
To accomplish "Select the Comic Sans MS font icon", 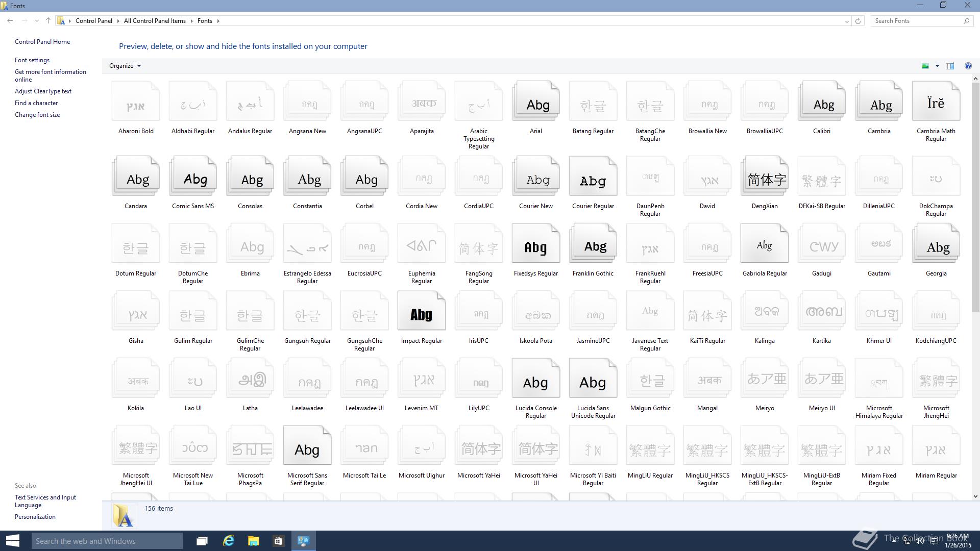I will [193, 176].
